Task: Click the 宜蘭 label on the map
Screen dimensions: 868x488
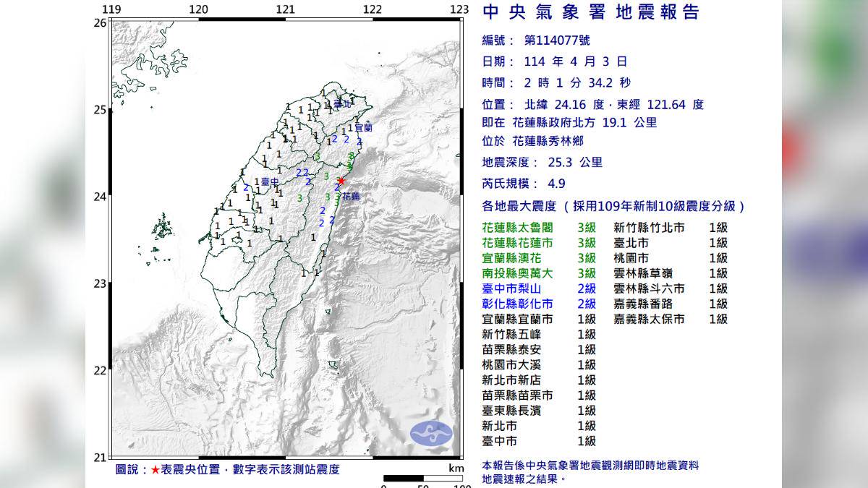Action: pyautogui.click(x=363, y=127)
